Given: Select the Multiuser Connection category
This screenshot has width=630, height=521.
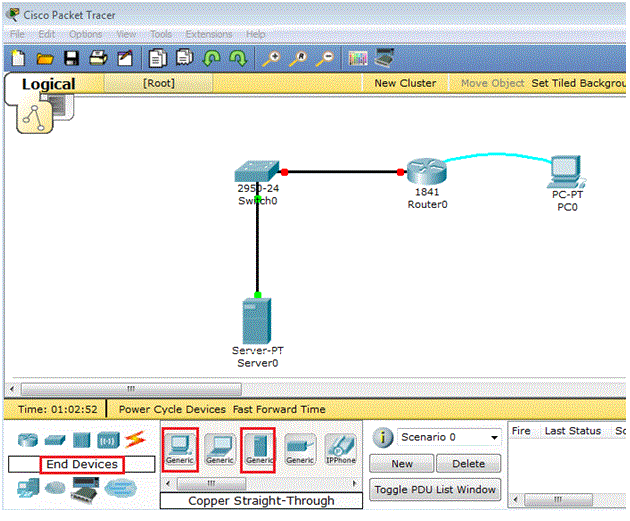Looking at the screenshot, I should pyautogui.click(x=121, y=488).
